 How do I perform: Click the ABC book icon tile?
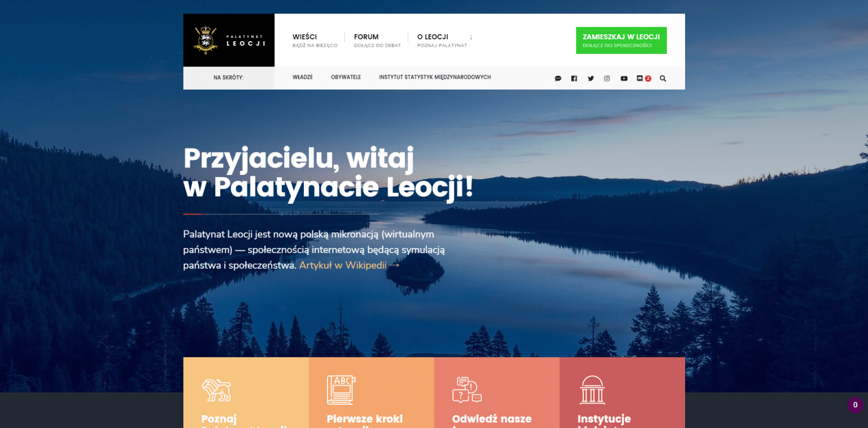pos(341,390)
